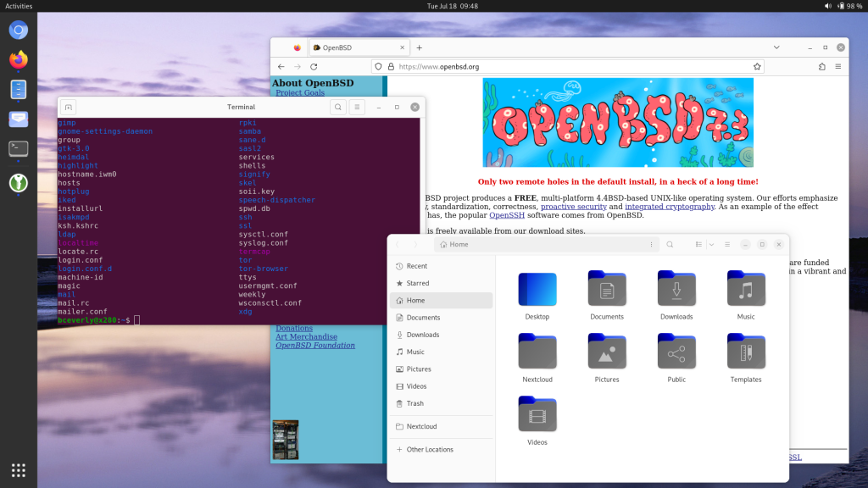This screenshot has width=868, height=488.
Task: Select the Desktop folder icon
Action: (537, 289)
